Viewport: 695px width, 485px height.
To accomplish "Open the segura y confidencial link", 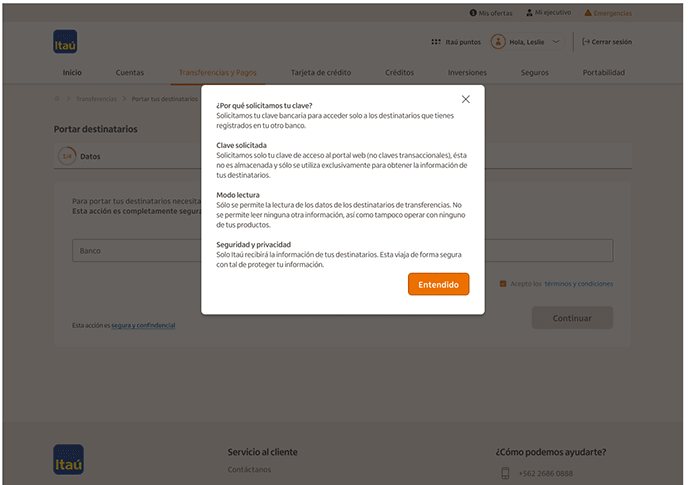I will pos(143,325).
